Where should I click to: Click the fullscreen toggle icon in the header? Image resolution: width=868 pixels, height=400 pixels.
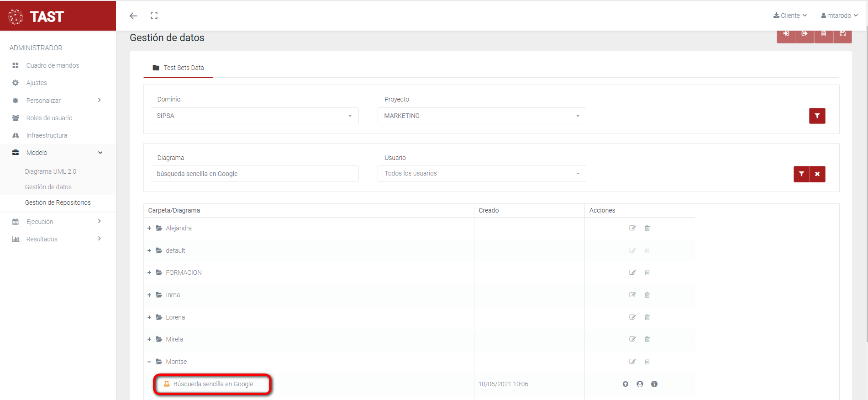(154, 16)
